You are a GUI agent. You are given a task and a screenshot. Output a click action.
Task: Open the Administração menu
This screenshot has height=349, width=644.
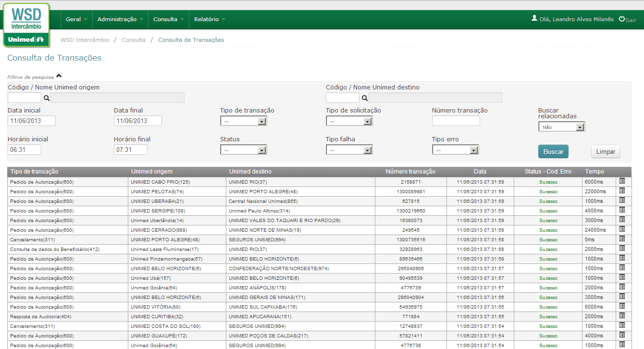click(120, 19)
